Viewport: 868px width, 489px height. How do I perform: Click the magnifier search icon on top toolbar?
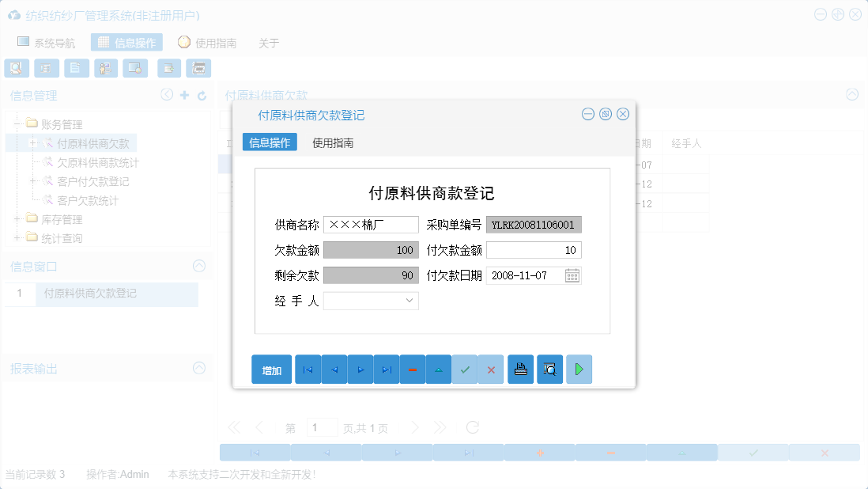click(x=17, y=68)
